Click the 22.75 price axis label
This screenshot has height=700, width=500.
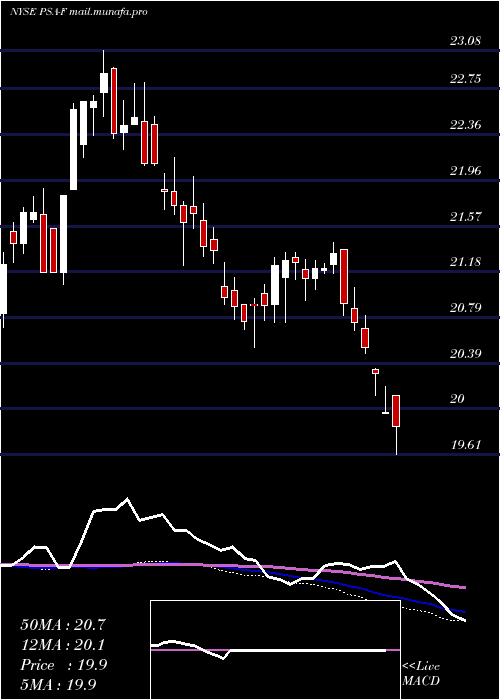(x=465, y=79)
